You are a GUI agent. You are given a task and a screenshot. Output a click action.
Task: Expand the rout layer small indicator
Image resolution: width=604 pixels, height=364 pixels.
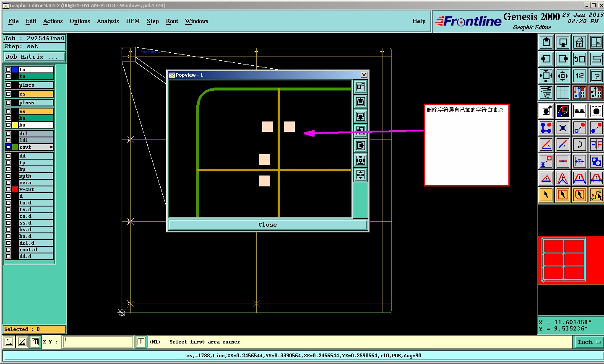point(51,147)
